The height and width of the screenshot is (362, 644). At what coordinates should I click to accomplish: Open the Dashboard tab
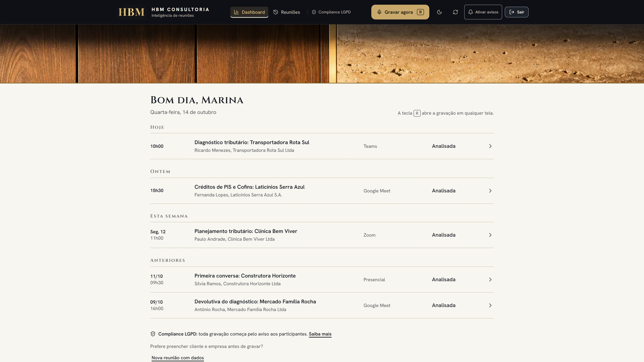[249, 12]
